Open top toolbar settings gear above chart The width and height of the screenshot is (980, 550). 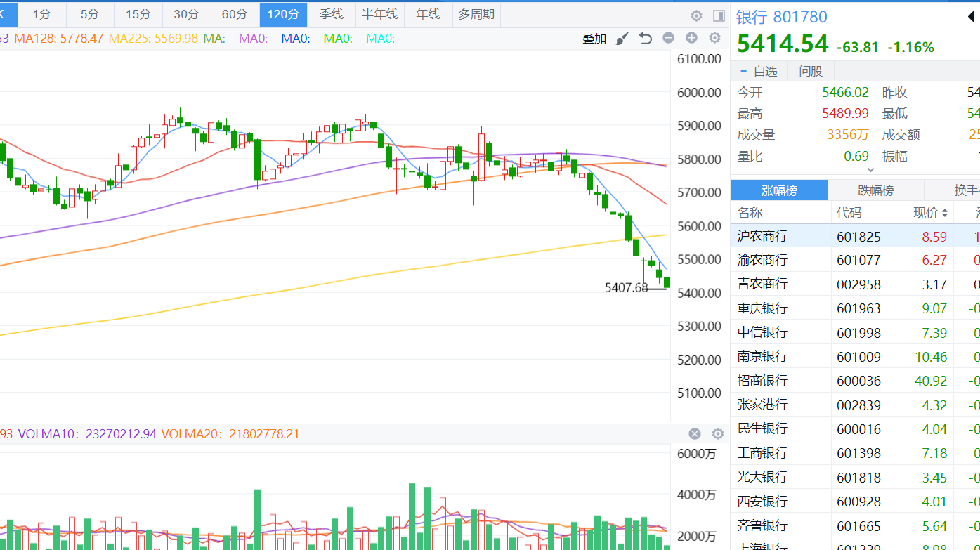[x=696, y=15]
